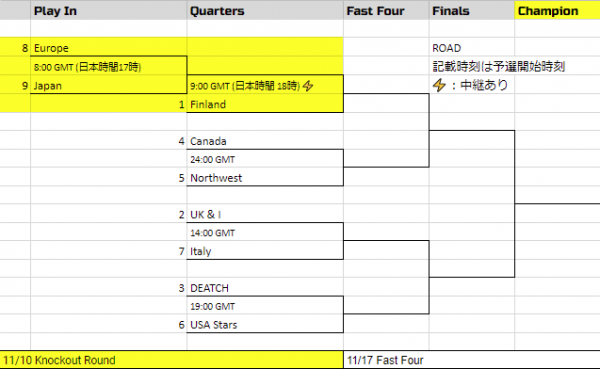Click the Finland team cell
Viewport: 600px width, 369px height.
(x=265, y=103)
